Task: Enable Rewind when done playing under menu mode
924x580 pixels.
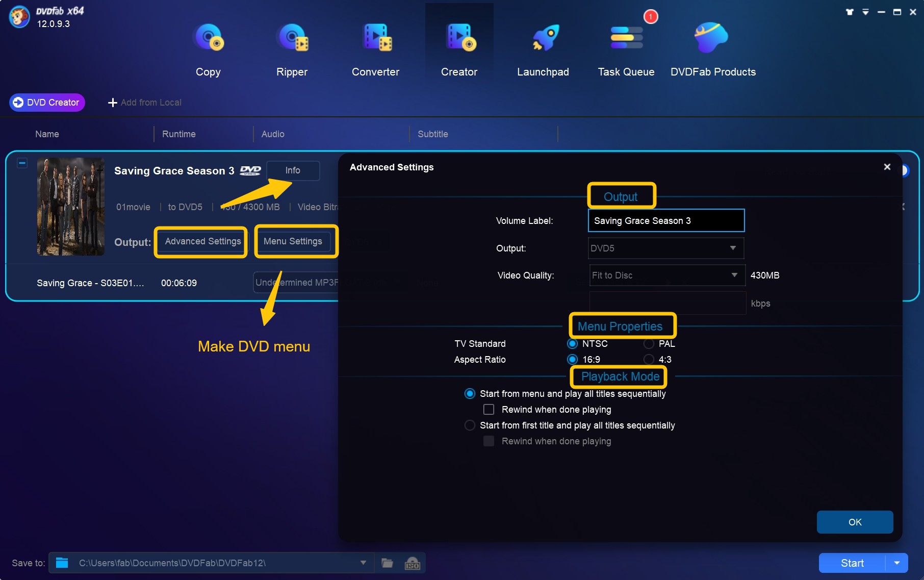Action: pos(489,410)
